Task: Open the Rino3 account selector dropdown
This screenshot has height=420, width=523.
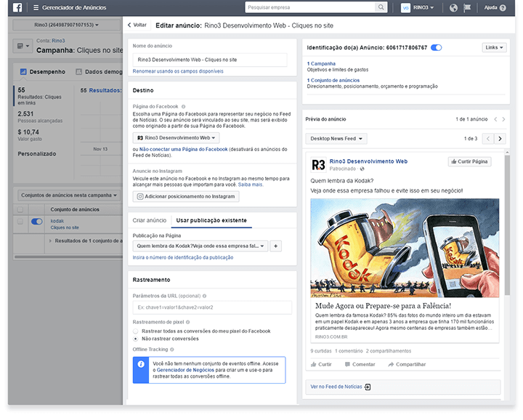Action: pos(66,25)
